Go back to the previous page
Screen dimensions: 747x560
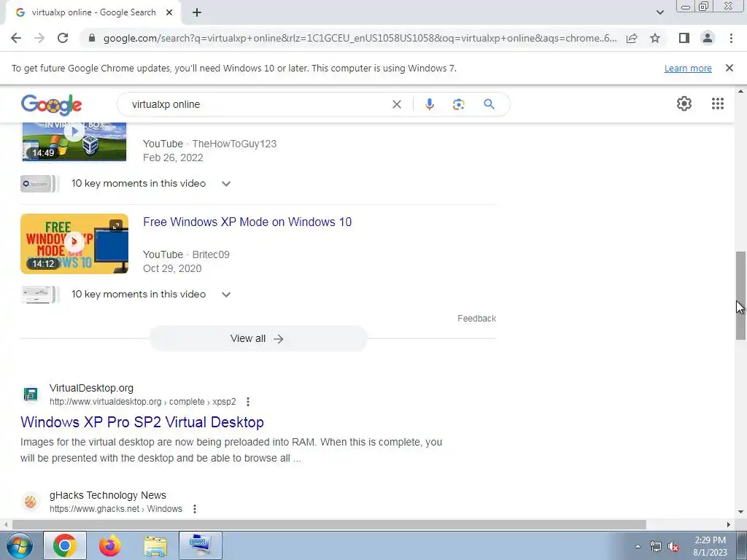click(x=16, y=38)
